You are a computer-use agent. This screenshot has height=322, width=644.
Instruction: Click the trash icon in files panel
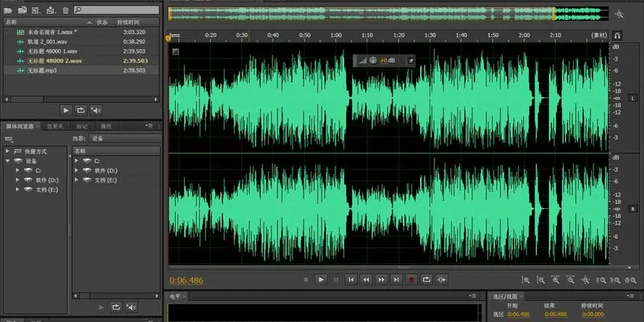click(65, 10)
